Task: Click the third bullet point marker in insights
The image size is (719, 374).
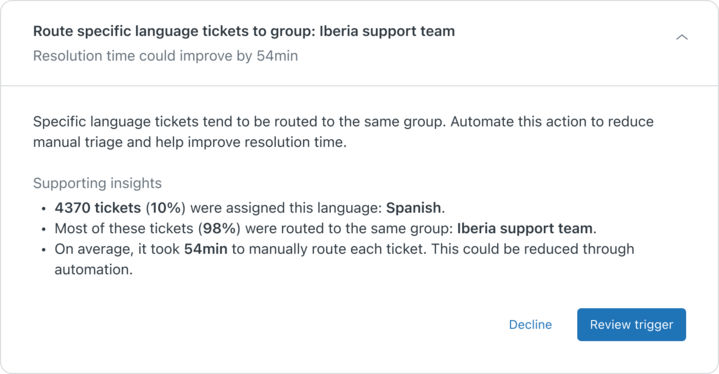Action: [x=44, y=250]
